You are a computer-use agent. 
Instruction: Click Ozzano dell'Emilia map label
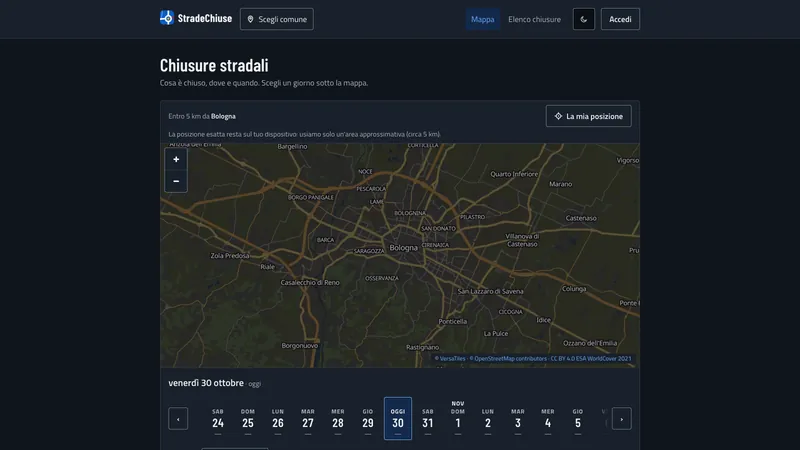tap(590, 343)
